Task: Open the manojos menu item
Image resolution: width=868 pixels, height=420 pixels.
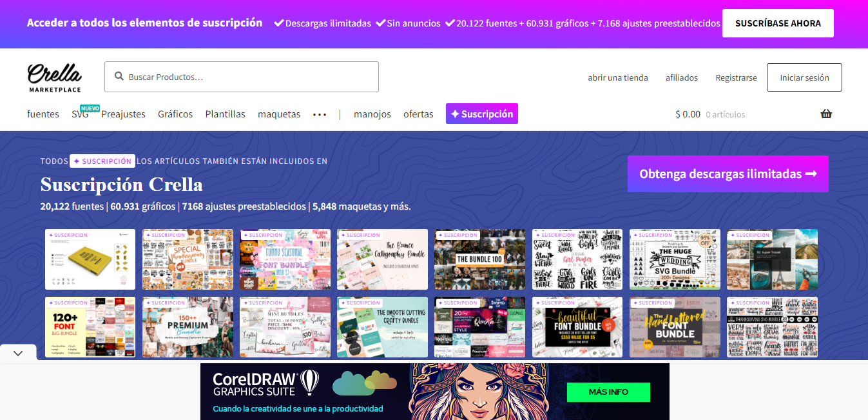Action: coord(372,114)
